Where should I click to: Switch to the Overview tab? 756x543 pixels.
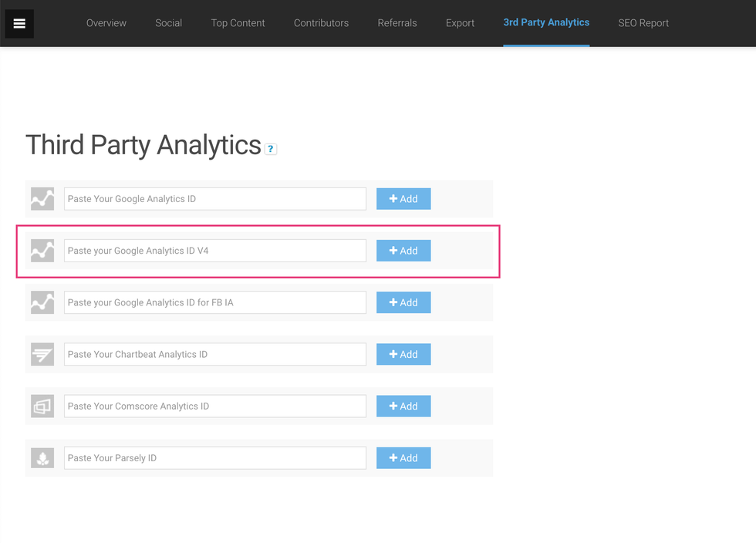(x=106, y=23)
